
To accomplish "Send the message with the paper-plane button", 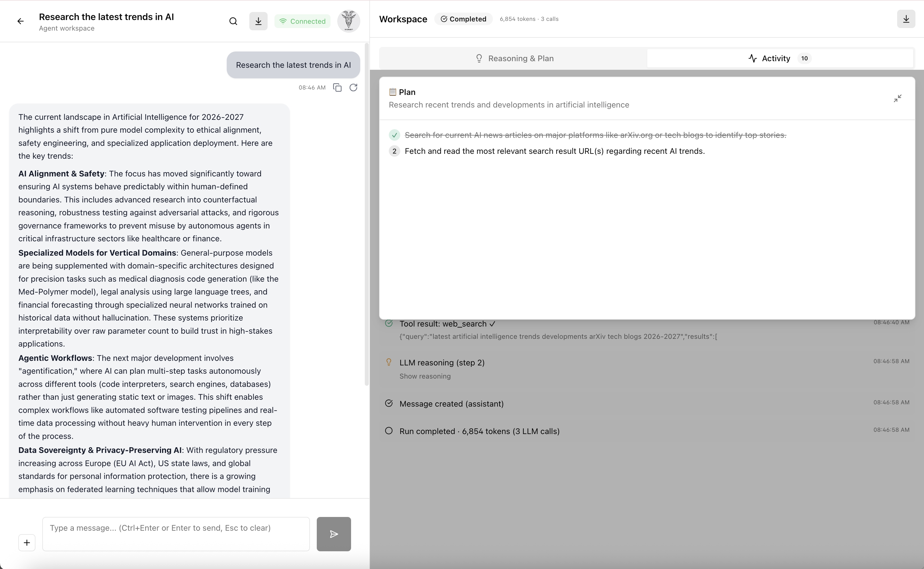I will click(334, 534).
